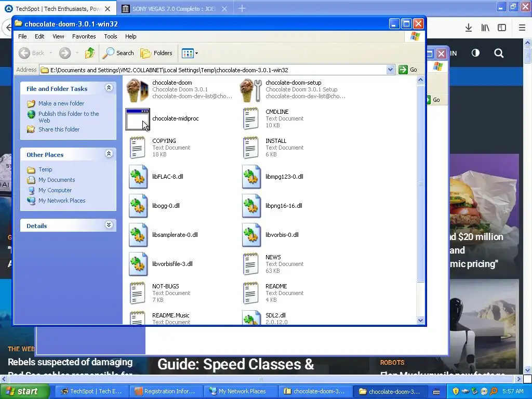Open the Edit menu
This screenshot has width=532, height=399.
coord(39,36)
